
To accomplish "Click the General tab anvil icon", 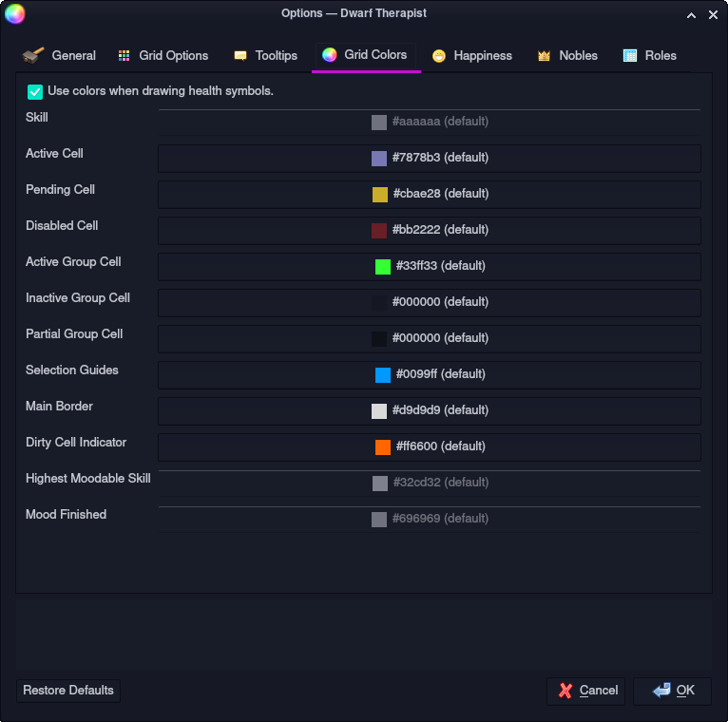I will tap(33, 56).
